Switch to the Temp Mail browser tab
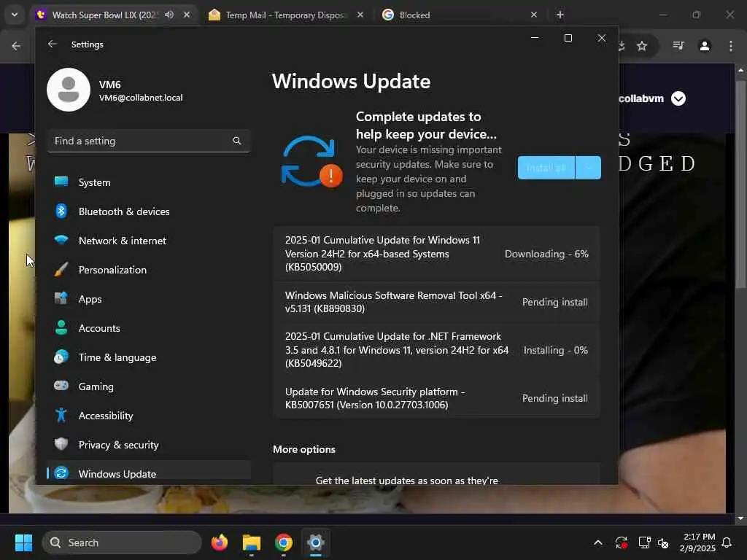Screen dimensions: 747x560 (284, 15)
